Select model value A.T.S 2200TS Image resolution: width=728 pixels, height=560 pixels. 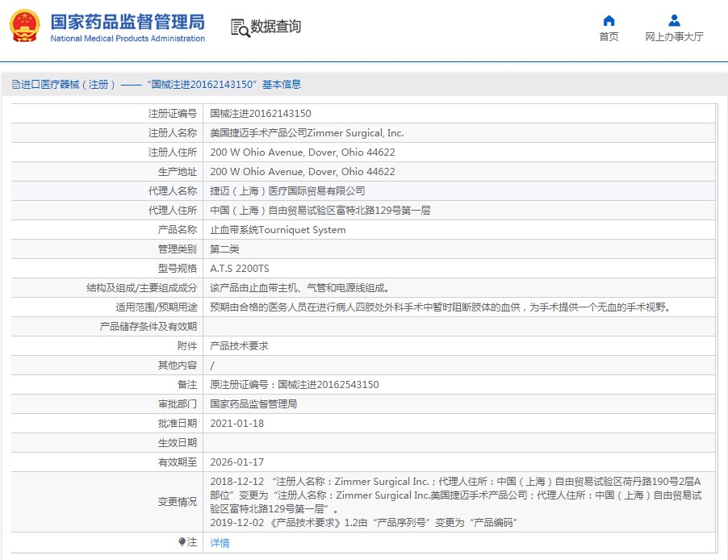pyautogui.click(x=240, y=269)
